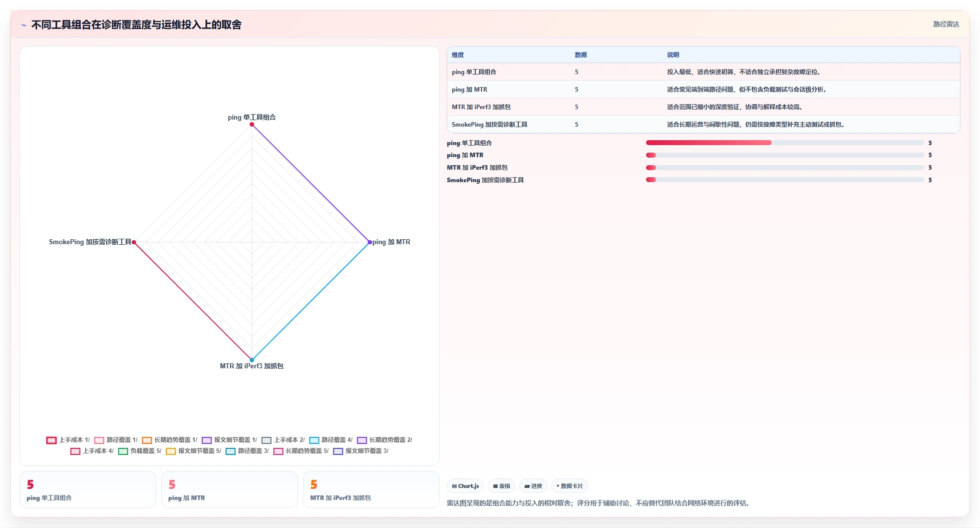Screen dimensions: 980x528
Task: Click the MTR 加 iPerf3 加抓包 progress bar
Action: [785, 168]
